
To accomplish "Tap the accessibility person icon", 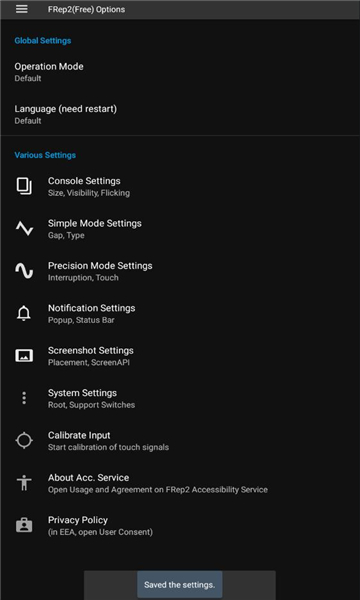I will tap(24, 483).
